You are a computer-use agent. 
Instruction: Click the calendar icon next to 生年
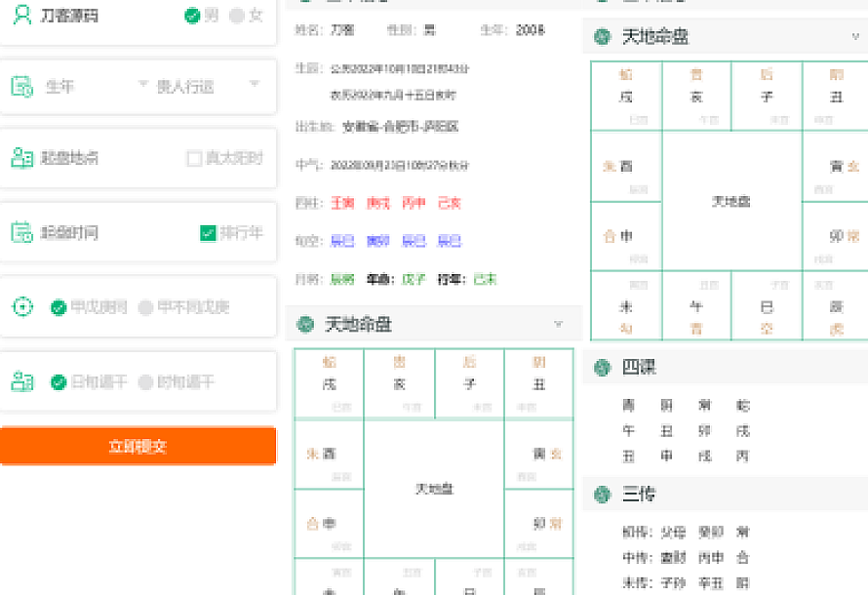(21, 87)
